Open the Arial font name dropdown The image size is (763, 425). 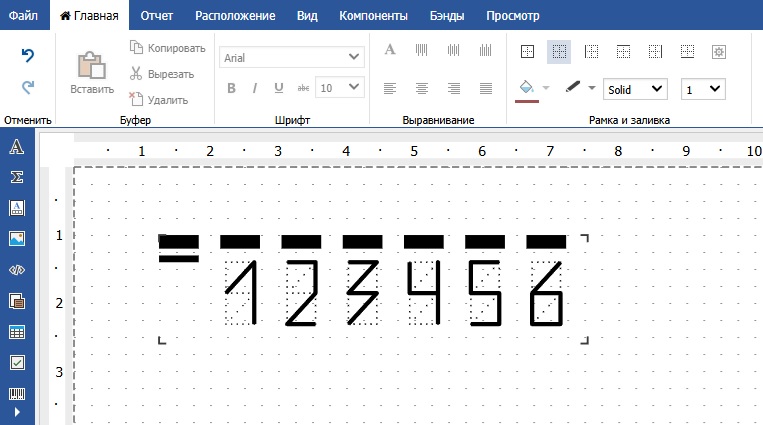[x=292, y=58]
